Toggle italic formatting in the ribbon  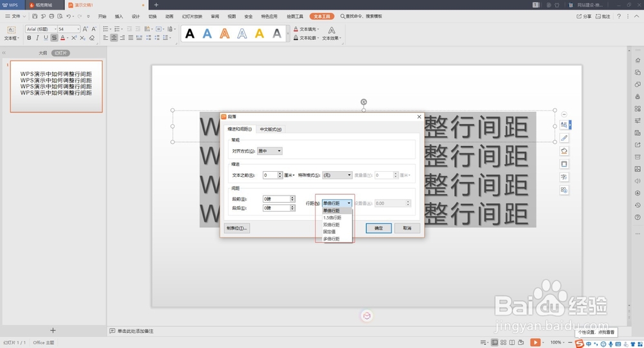(x=37, y=38)
